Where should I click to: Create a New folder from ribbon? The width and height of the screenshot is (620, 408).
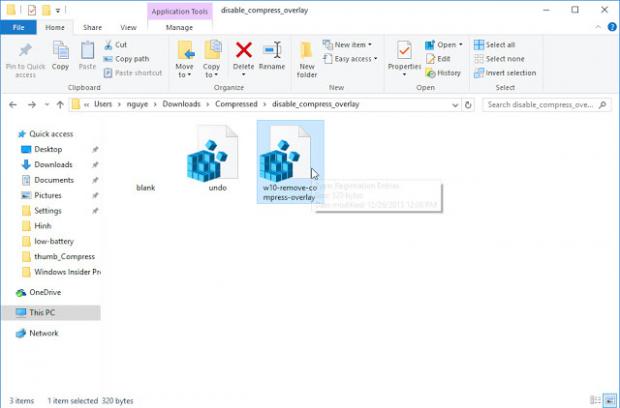[x=307, y=58]
